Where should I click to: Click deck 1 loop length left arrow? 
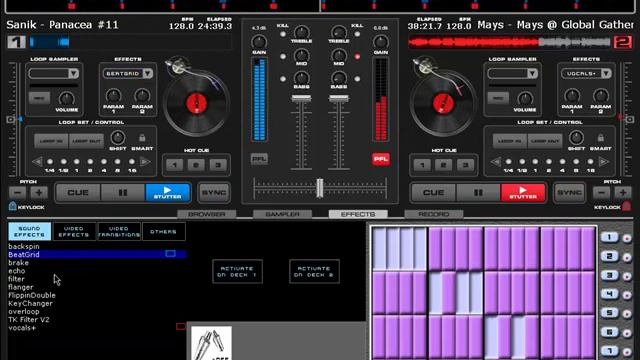tap(37, 162)
